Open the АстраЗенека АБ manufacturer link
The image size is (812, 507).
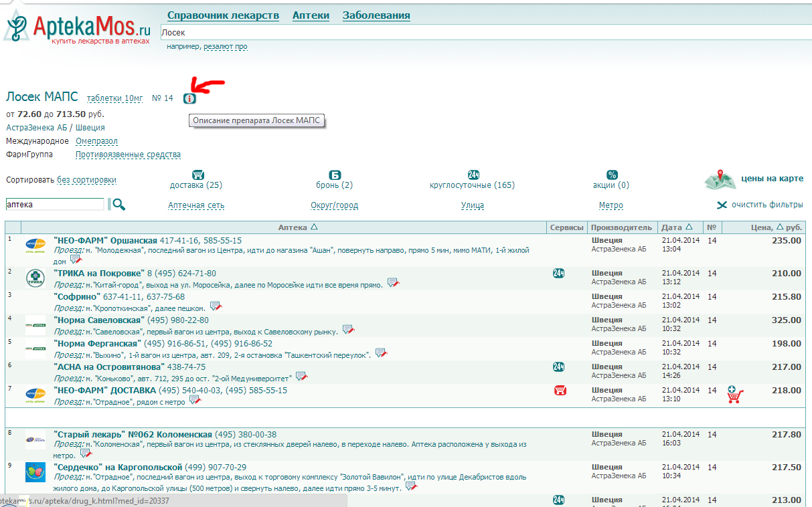pyautogui.click(x=37, y=127)
